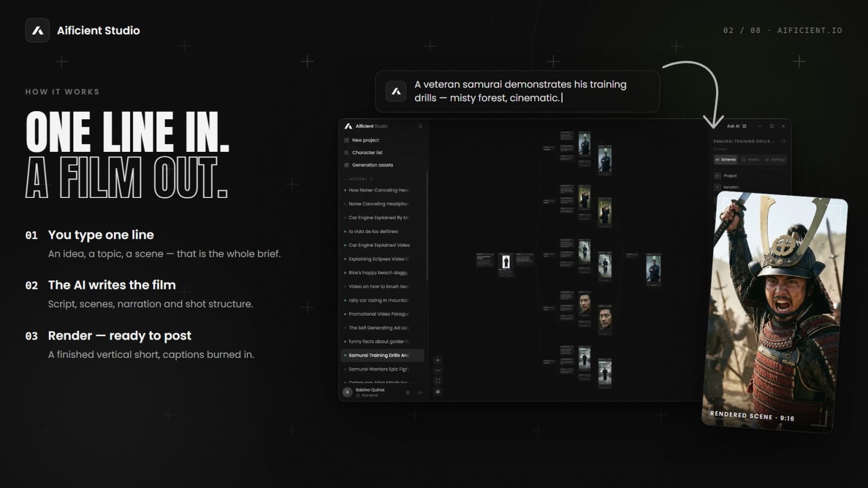Screen dimensions: 868x488
Task: Switch to the Schema tab
Action: click(726, 159)
